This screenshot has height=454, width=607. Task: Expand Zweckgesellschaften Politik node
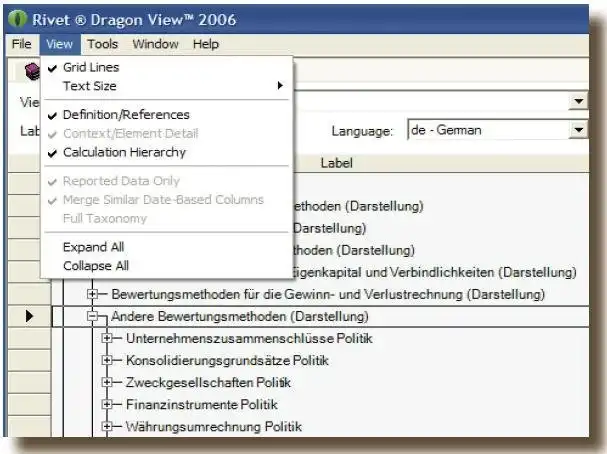pos(107,382)
